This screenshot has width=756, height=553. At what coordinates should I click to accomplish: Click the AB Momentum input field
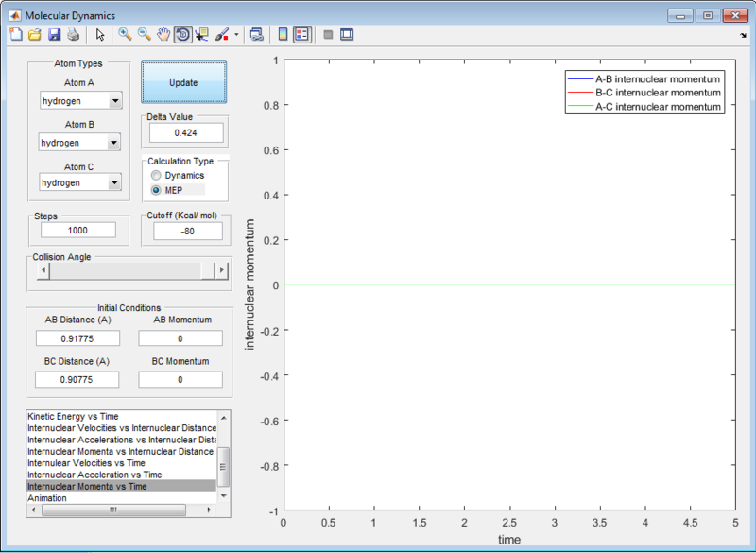click(180, 338)
